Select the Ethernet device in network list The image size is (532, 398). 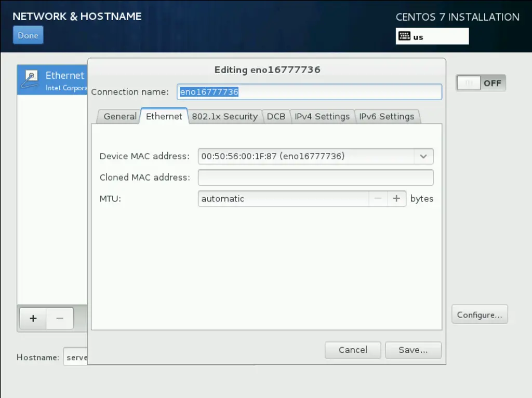[52, 80]
